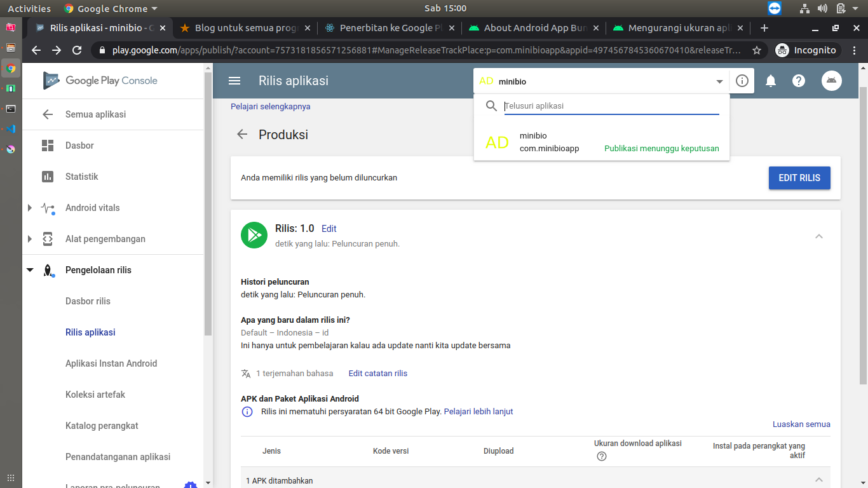Click the sidebar vertical scrollbar
Image resolution: width=868 pixels, height=488 pixels.
[208, 203]
